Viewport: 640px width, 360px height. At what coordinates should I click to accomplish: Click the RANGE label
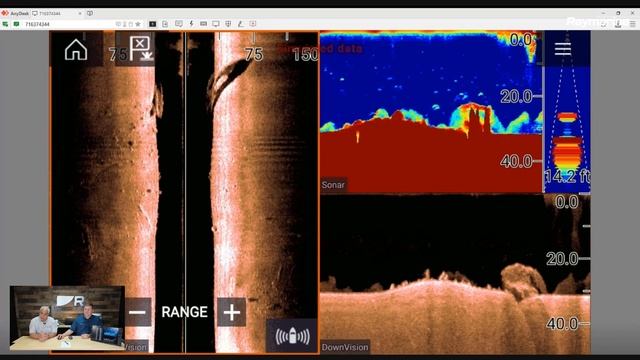click(184, 312)
